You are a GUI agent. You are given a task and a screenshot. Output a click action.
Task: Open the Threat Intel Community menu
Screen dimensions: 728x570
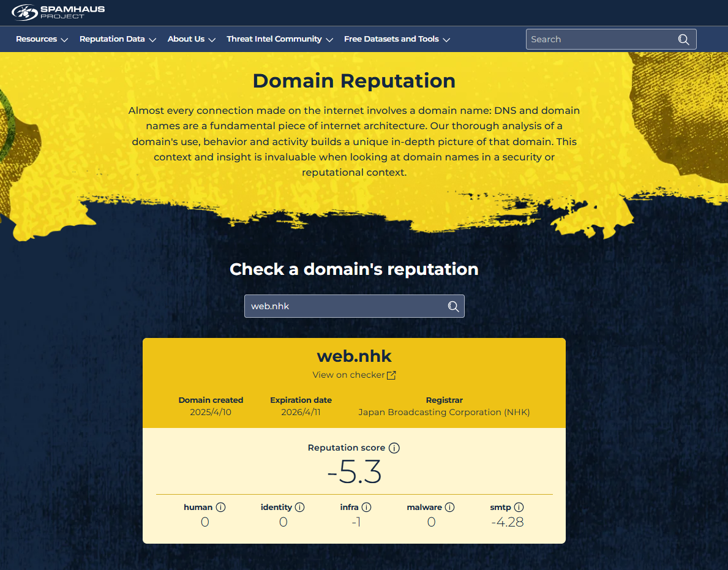[x=279, y=39]
